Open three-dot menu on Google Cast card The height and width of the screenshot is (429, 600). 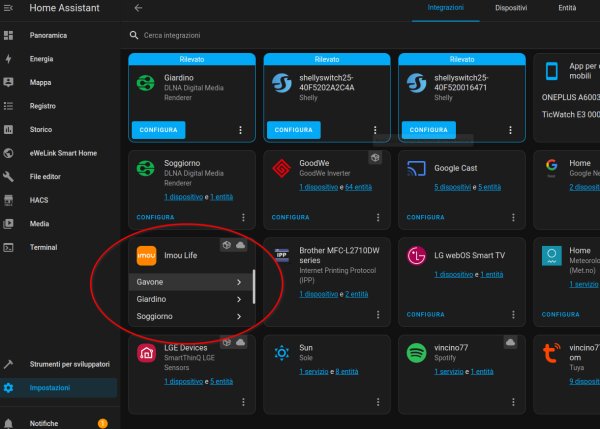click(x=513, y=217)
